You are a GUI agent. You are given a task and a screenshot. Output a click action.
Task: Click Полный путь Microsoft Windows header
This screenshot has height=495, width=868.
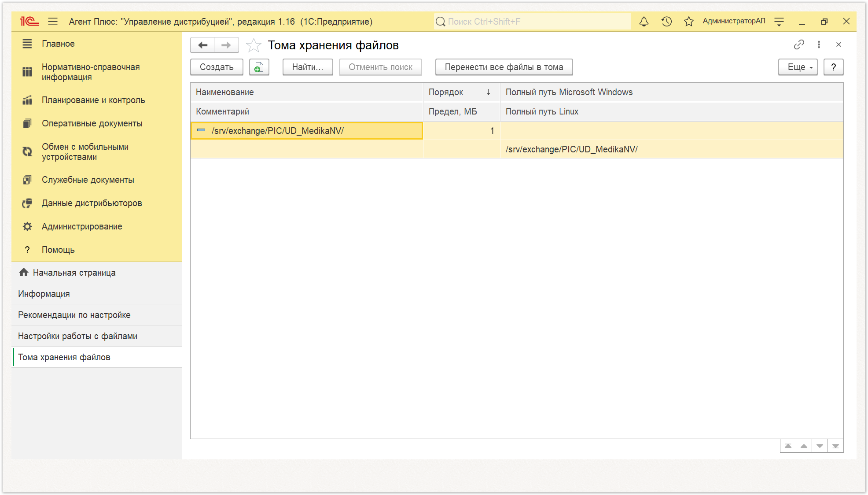coord(672,92)
